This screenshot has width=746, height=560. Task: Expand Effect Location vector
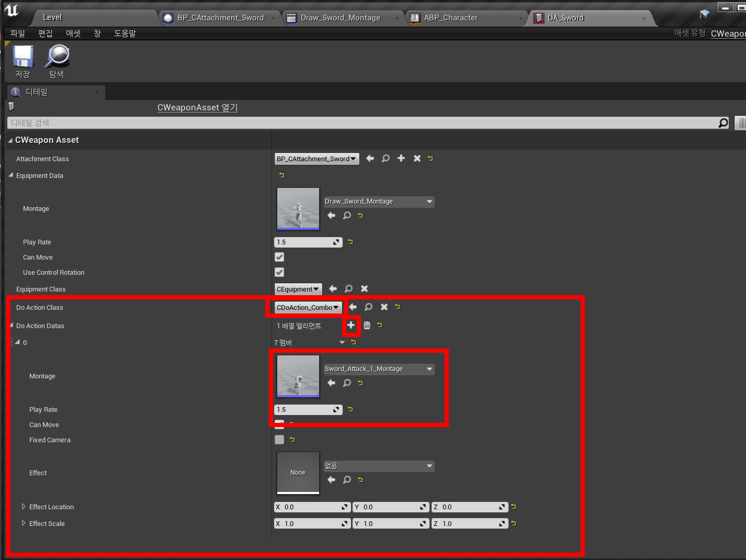click(x=24, y=507)
